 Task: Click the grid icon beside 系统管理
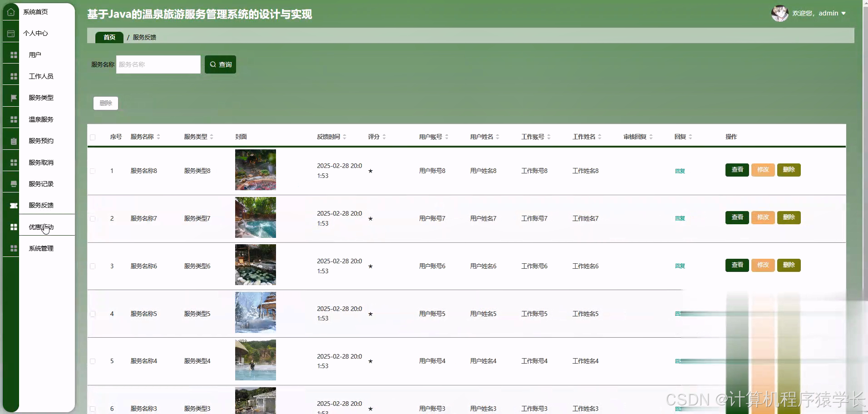click(x=14, y=248)
